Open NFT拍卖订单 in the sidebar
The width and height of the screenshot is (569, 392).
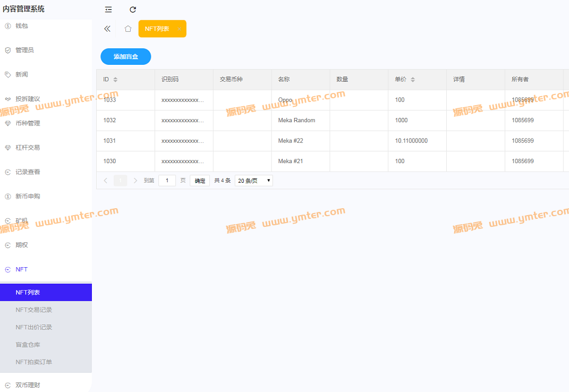coord(46,362)
